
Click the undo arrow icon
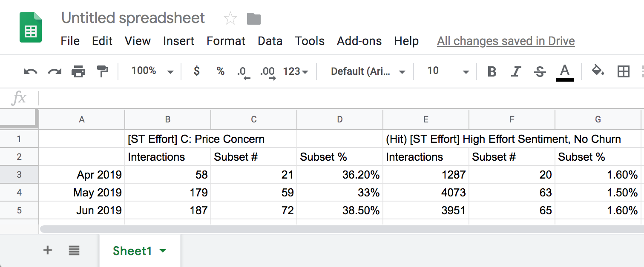point(30,71)
